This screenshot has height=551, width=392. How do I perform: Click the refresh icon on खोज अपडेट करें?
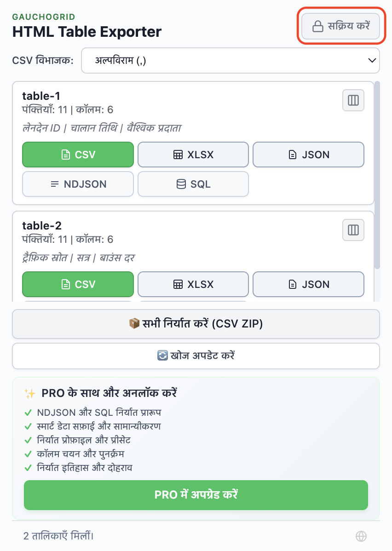(x=162, y=356)
